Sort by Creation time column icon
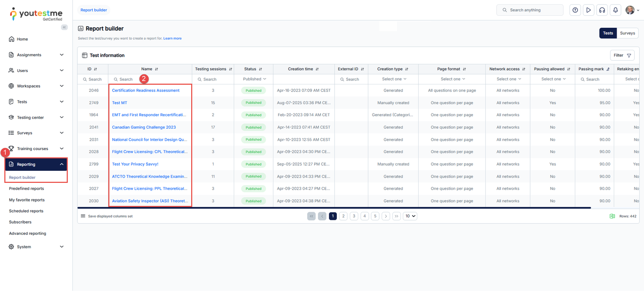The width and height of the screenshot is (644, 291). point(317,69)
